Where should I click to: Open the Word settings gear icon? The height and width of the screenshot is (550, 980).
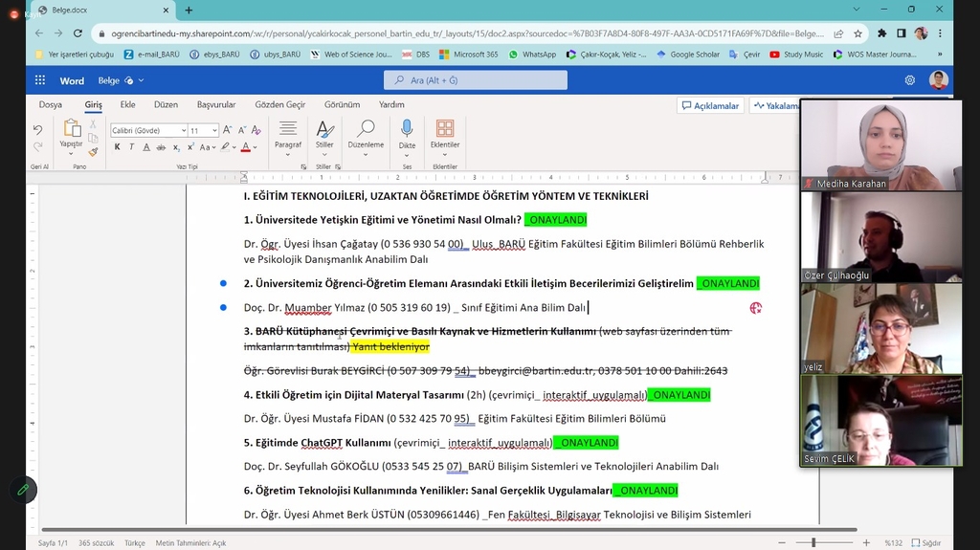[x=909, y=80]
